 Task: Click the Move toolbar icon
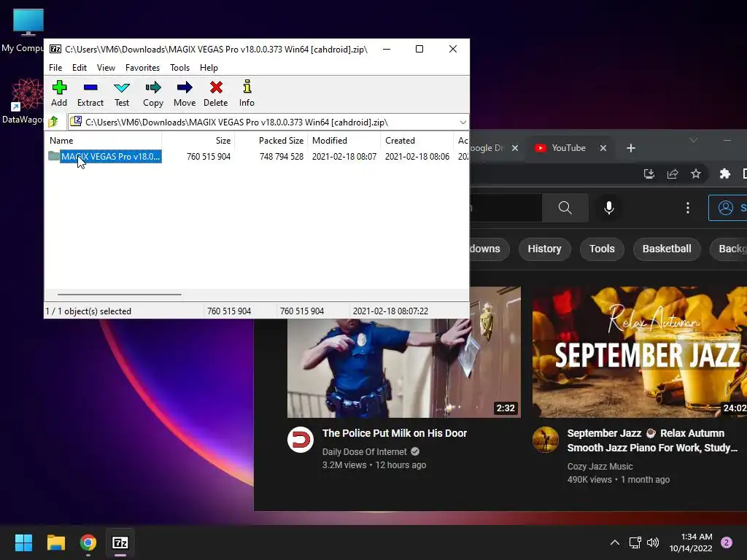tap(185, 93)
